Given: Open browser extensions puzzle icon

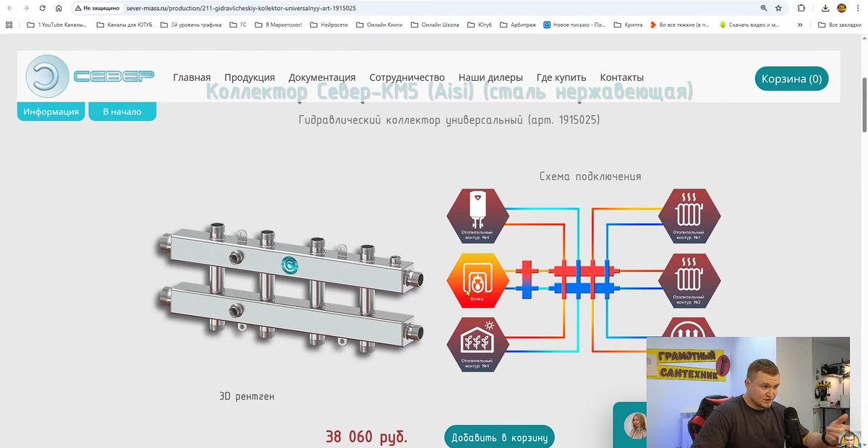Looking at the screenshot, I should click(801, 8).
